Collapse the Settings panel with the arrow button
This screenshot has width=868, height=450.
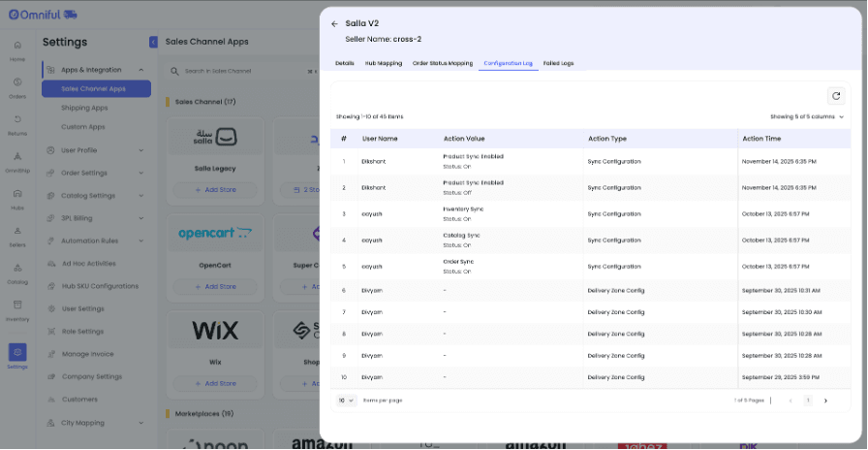click(x=153, y=42)
